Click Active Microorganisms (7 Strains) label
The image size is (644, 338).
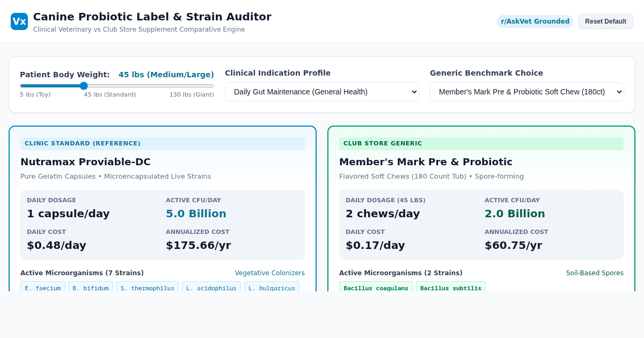pyautogui.click(x=82, y=273)
